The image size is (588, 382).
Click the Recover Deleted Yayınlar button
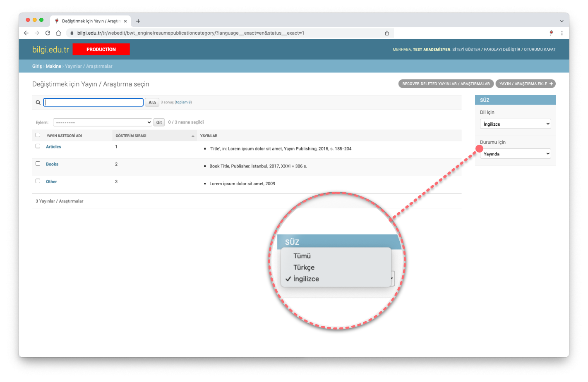click(446, 84)
